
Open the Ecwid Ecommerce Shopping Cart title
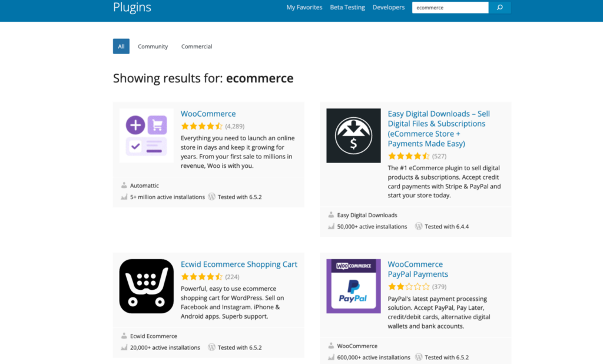tap(239, 264)
